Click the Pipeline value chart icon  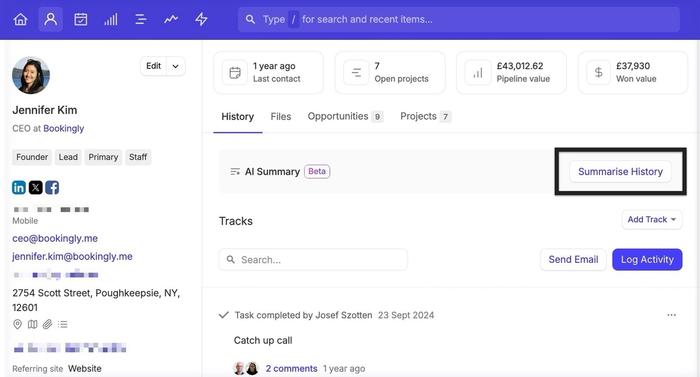click(478, 72)
